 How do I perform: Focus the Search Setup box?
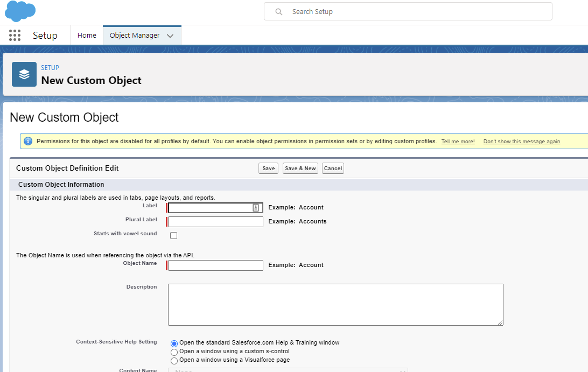tap(408, 12)
